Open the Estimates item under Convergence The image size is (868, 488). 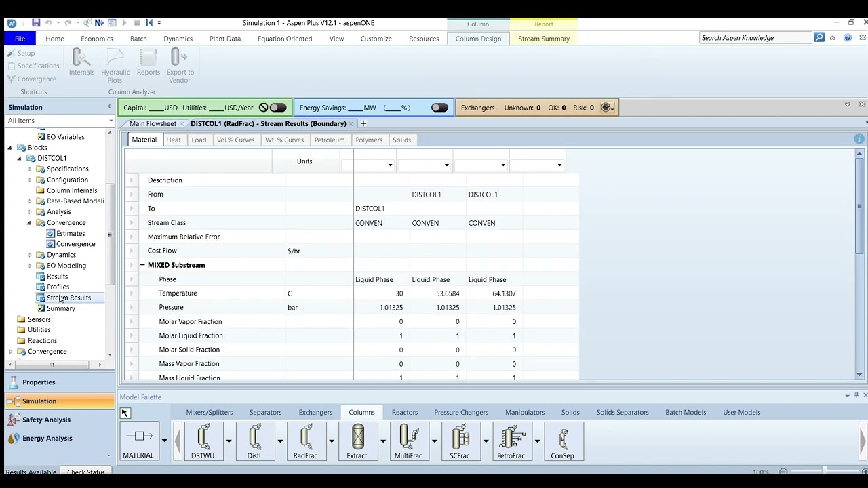(x=71, y=234)
